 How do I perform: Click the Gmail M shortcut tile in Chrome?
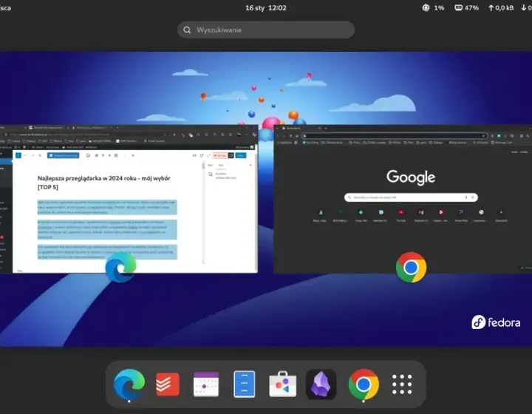[x=421, y=215]
